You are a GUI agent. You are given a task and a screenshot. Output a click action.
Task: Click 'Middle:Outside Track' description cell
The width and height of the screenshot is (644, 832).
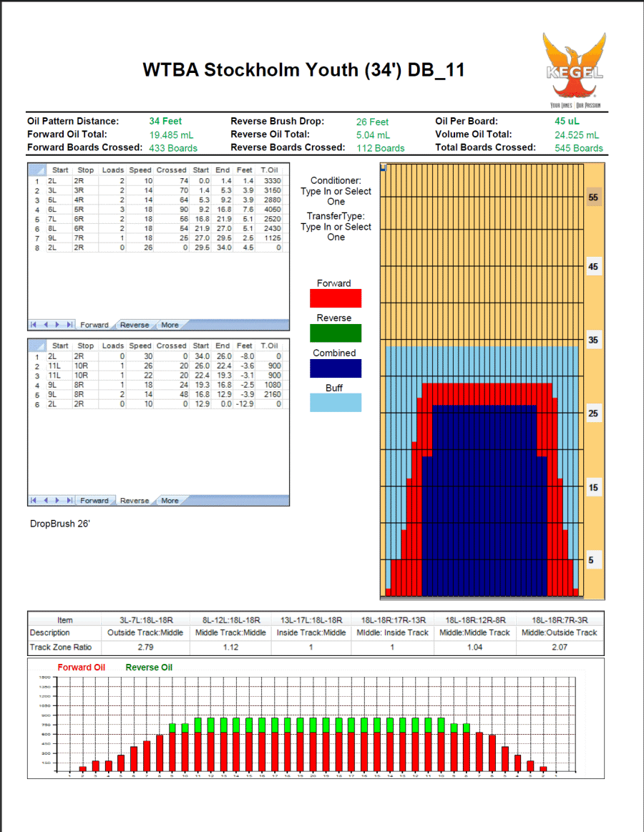tap(560, 633)
